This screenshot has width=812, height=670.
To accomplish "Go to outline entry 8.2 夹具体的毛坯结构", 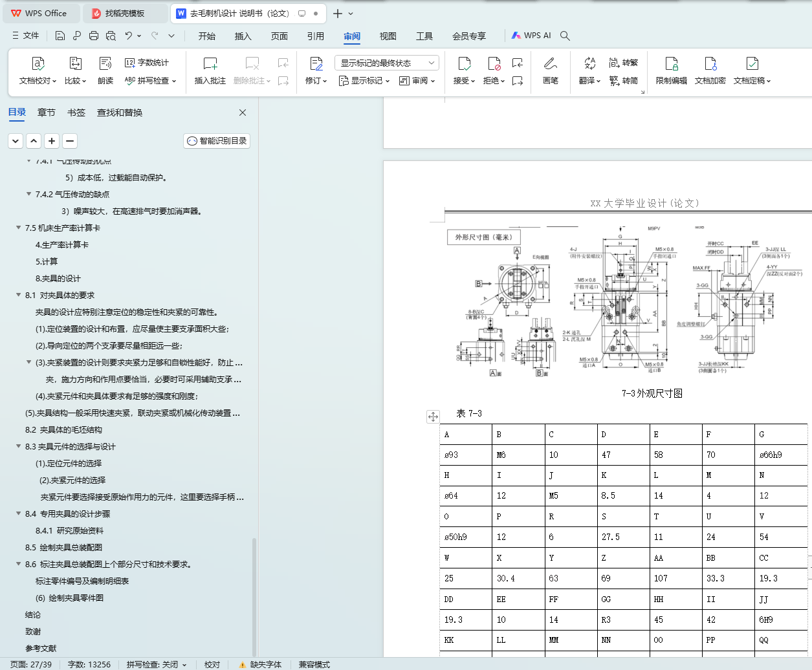I will (x=63, y=429).
